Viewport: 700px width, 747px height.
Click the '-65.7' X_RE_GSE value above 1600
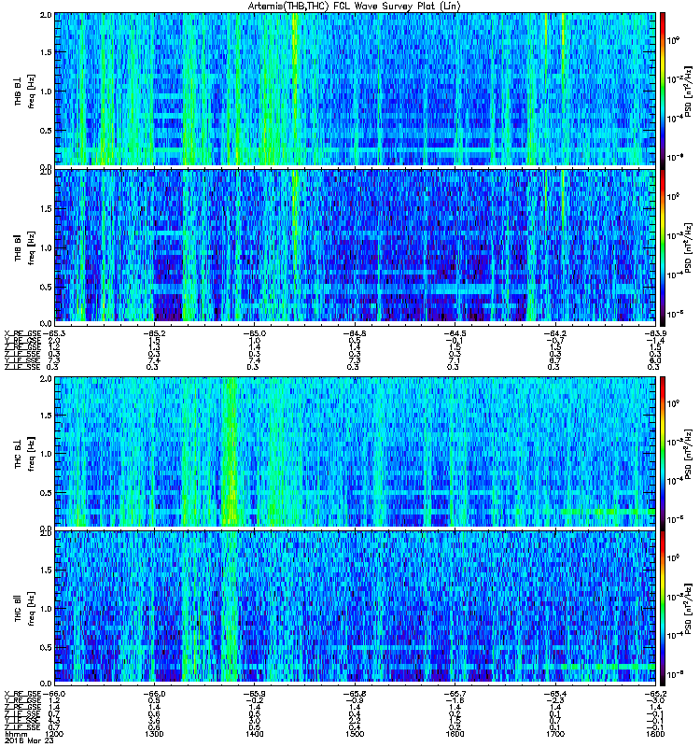click(455, 694)
